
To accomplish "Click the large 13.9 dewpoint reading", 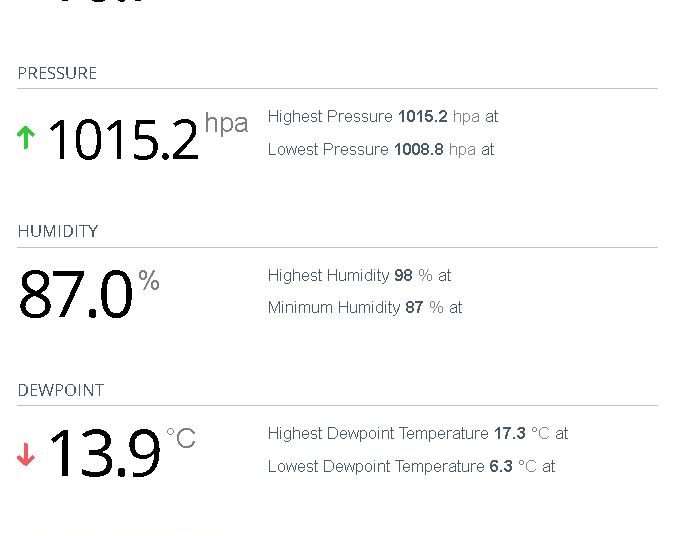I will pos(104,454).
